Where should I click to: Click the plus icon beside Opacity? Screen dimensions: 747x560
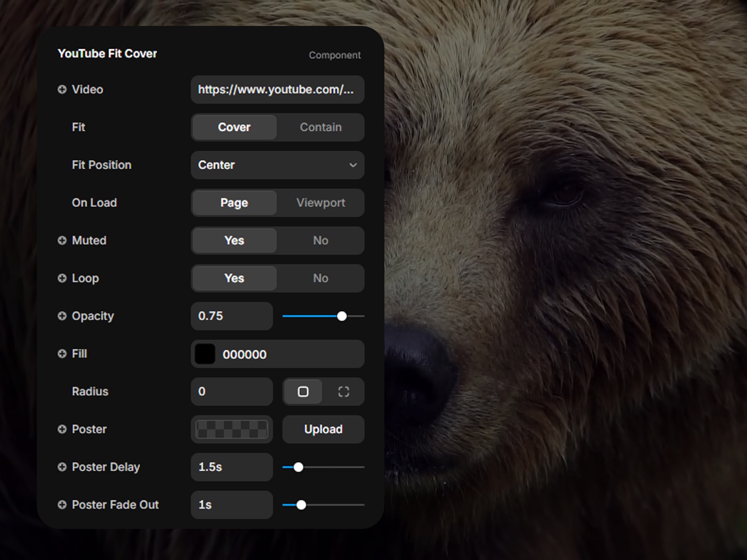[62, 316]
